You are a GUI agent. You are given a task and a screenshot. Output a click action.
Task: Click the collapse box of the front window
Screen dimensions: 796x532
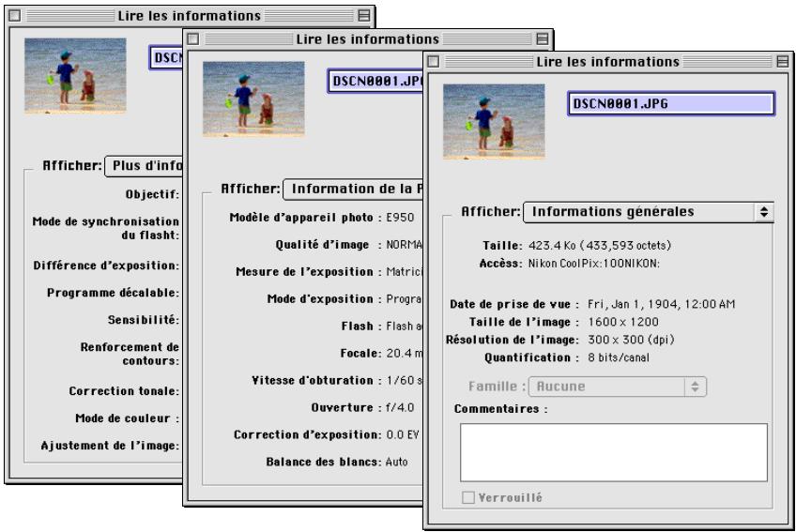click(x=783, y=61)
